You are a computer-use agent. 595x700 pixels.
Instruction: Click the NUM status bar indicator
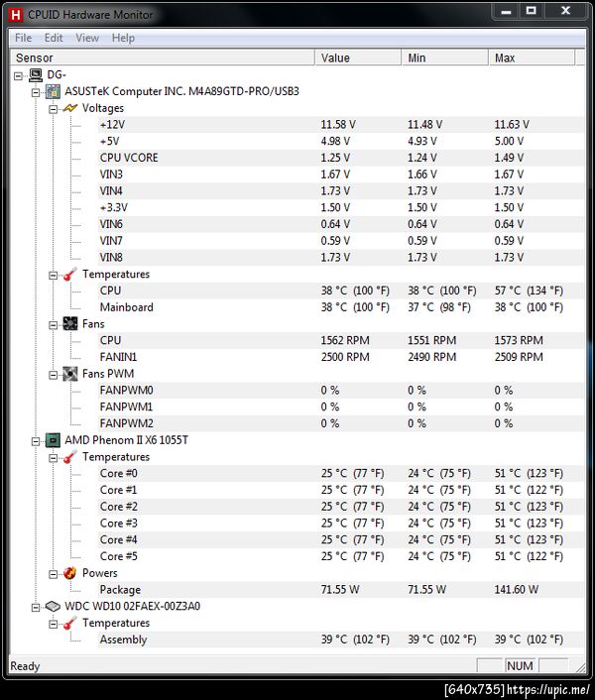pos(520,666)
